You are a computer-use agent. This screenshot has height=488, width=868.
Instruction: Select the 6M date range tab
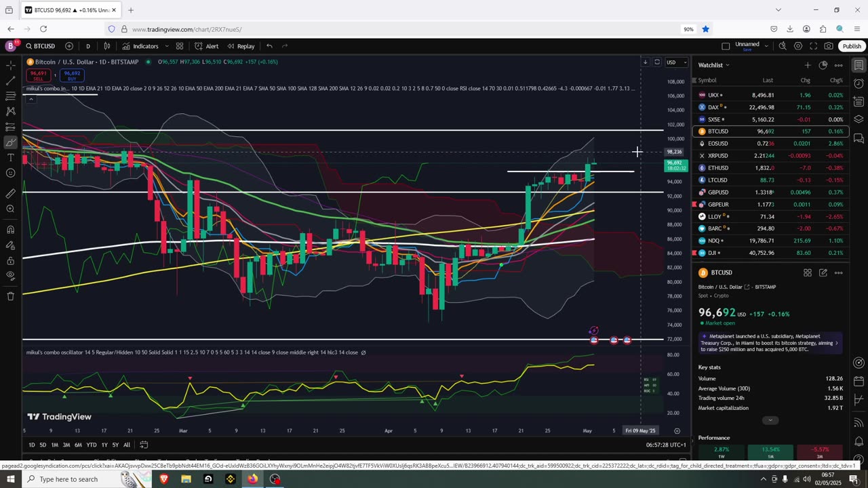click(78, 445)
